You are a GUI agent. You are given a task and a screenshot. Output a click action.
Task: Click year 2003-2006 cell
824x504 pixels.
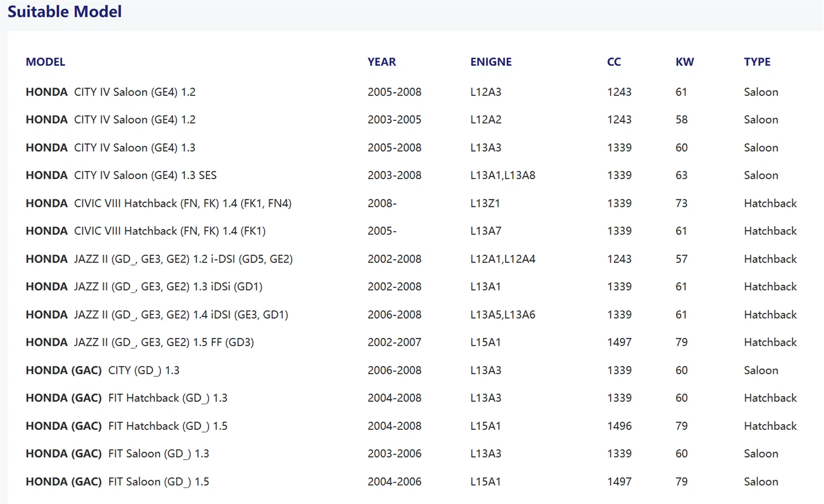(x=394, y=454)
